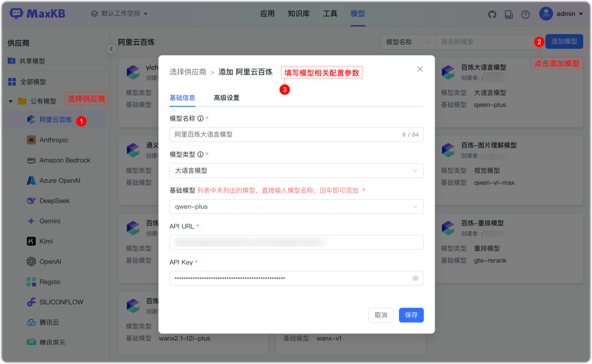
Task: Click the 百炼大语言模型 card title
Action: pyautogui.click(x=483, y=67)
